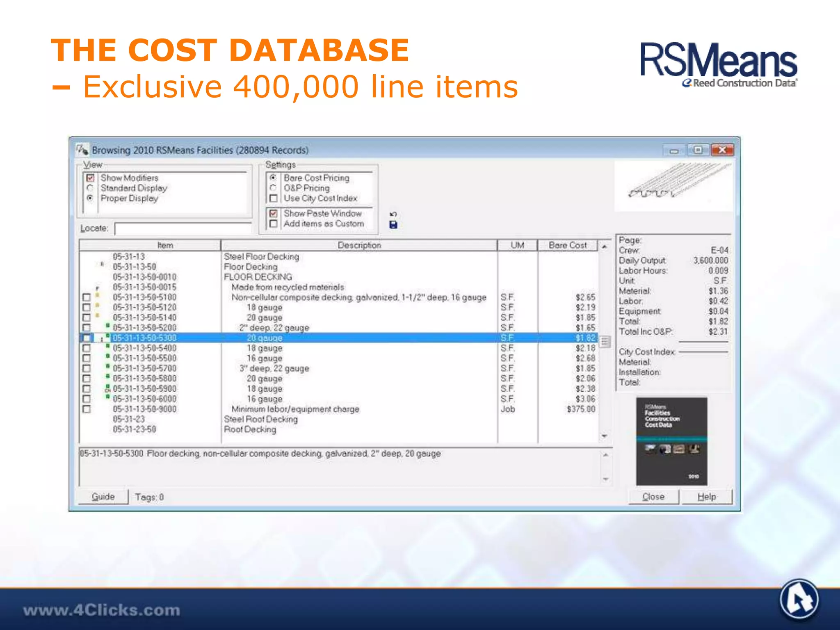
Task: Select the 'Minimum labor/equipment charge' row
Action: (x=338, y=409)
